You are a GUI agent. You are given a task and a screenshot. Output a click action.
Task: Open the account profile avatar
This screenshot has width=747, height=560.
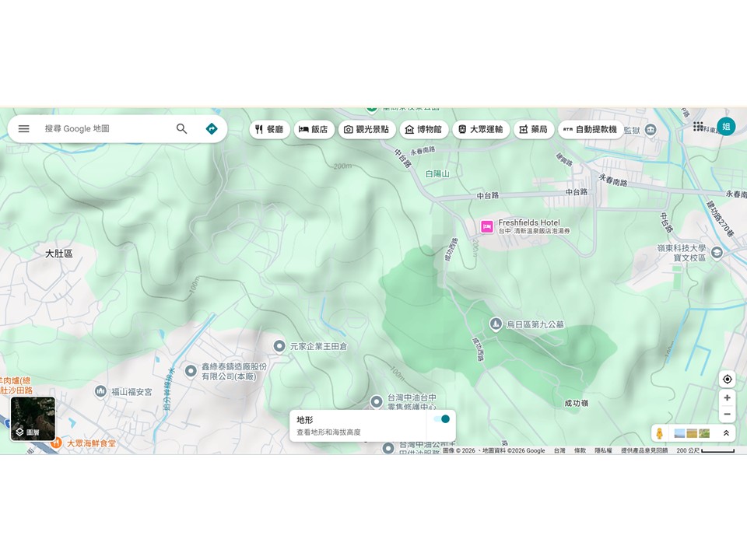point(726,127)
